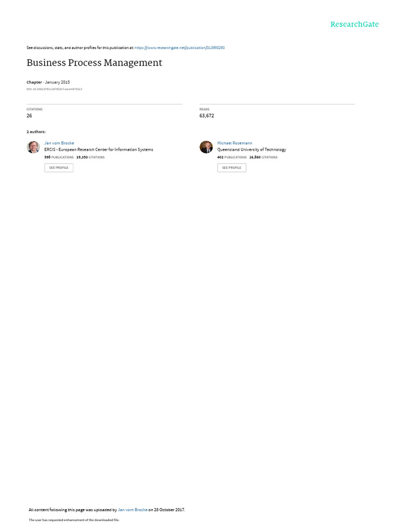
Task: Click the DOI text below the chapter date
Action: pos(54,89)
